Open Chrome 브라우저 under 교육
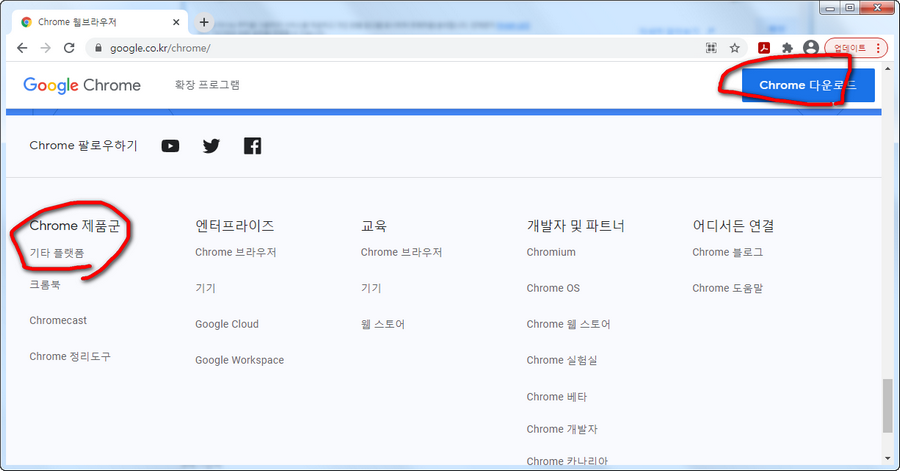Screen dimensions: 900x471 click(401, 252)
